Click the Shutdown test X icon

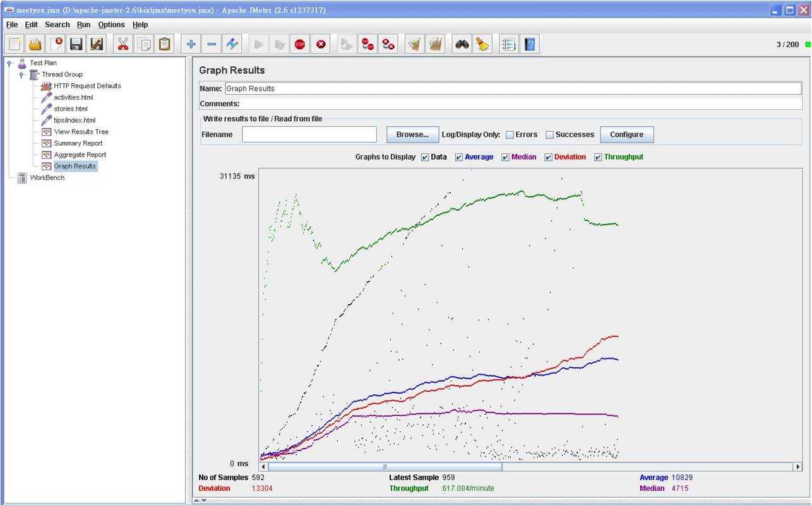point(321,44)
